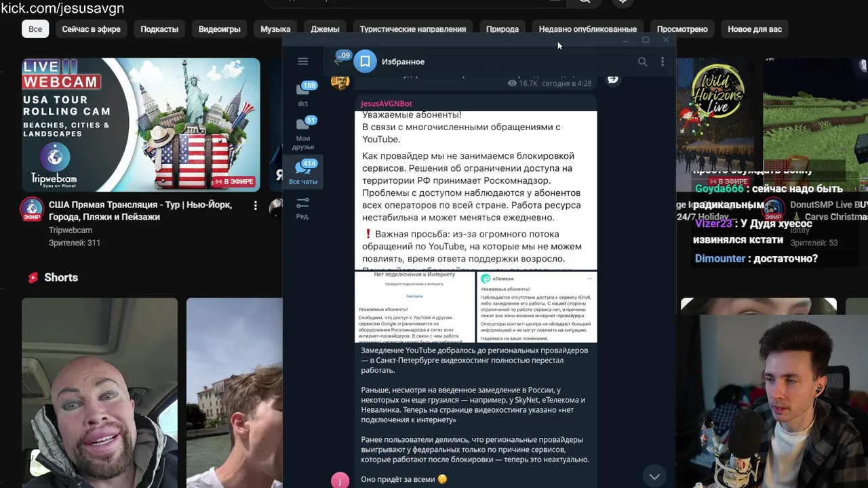Open the comments bubble beside forwarded post
Image resolution: width=868 pixels, height=488 pixels.
(612, 79)
